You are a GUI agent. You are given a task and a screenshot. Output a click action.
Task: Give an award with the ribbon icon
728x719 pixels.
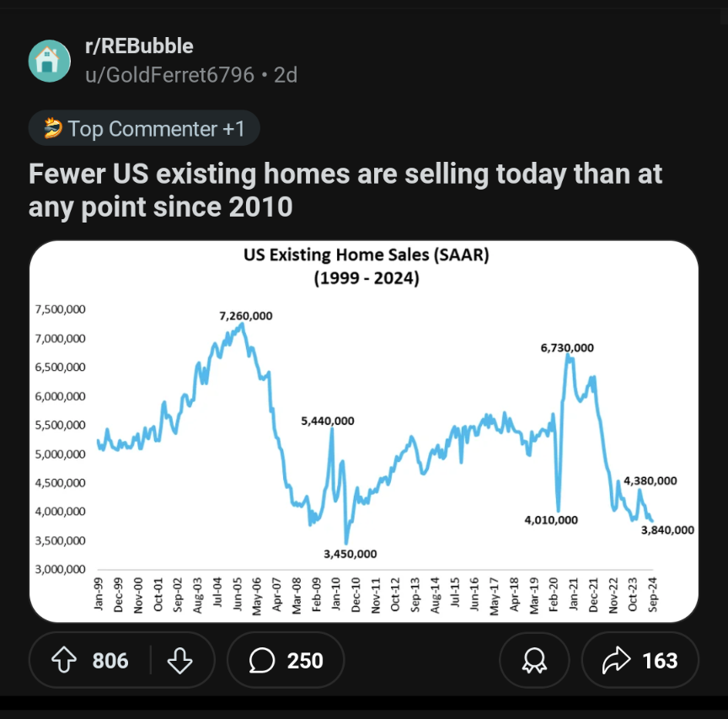coord(534,659)
